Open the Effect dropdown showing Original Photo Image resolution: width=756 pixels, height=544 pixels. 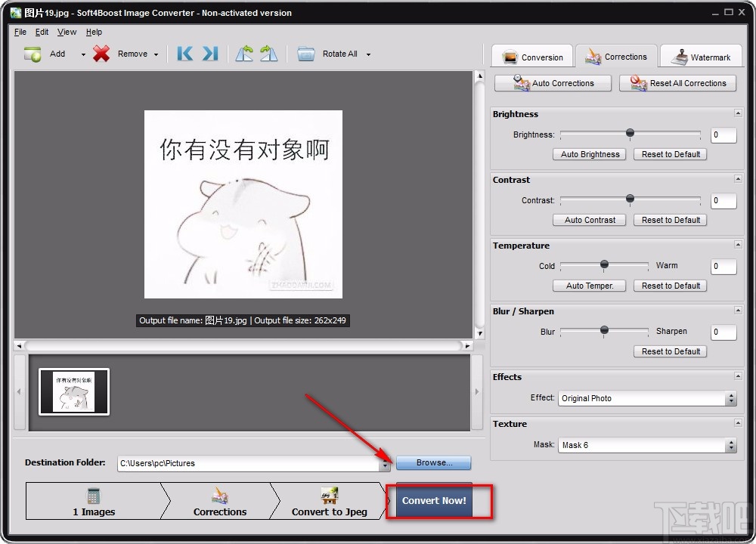click(732, 398)
